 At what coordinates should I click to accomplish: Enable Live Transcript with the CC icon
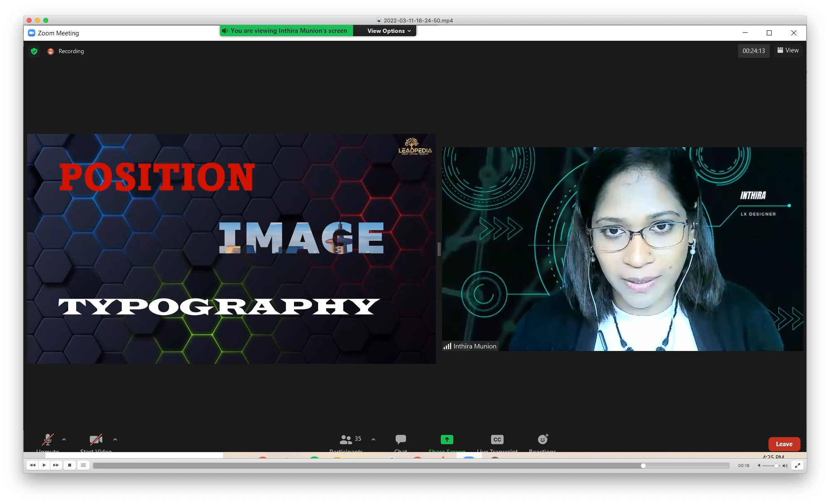click(497, 440)
